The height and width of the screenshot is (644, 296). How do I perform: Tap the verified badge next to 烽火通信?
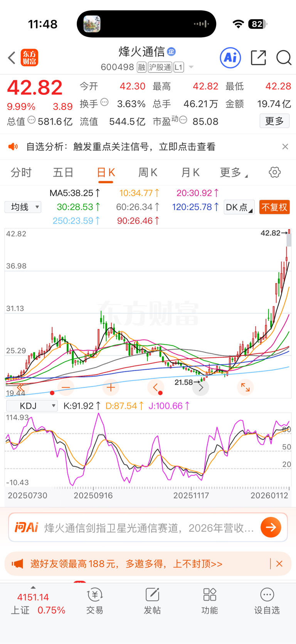172,51
